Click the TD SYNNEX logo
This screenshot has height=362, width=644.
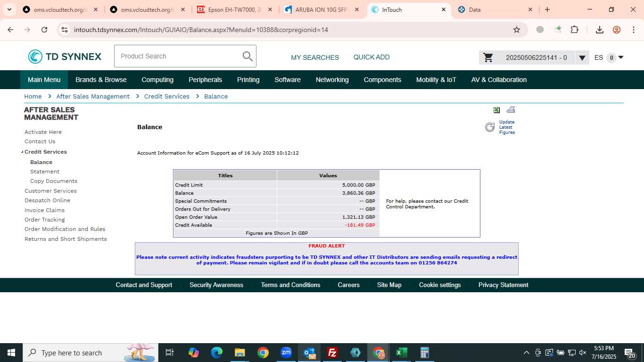tap(65, 57)
